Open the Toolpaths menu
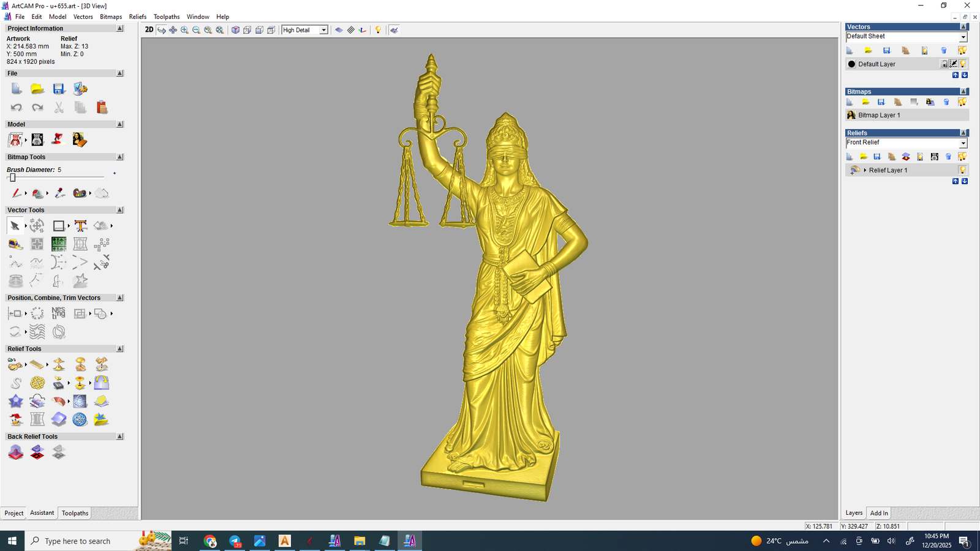This screenshot has width=980, height=551. 166,17
